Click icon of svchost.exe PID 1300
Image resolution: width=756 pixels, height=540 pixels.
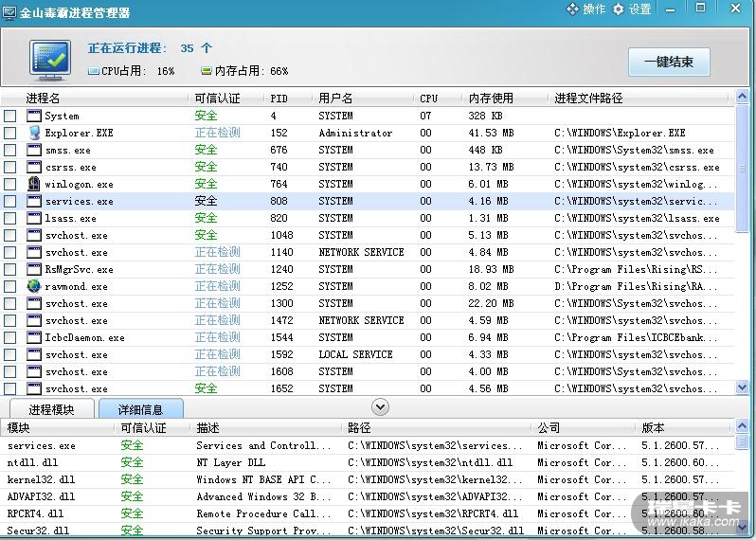(x=34, y=303)
